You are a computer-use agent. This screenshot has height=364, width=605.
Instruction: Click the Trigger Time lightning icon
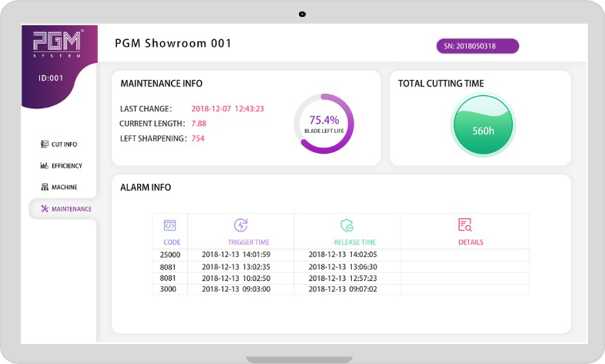[241, 225]
